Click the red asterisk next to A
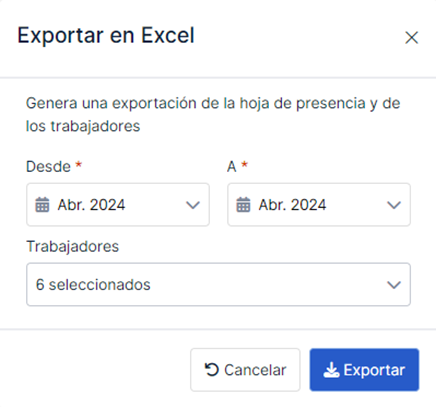 (x=245, y=164)
